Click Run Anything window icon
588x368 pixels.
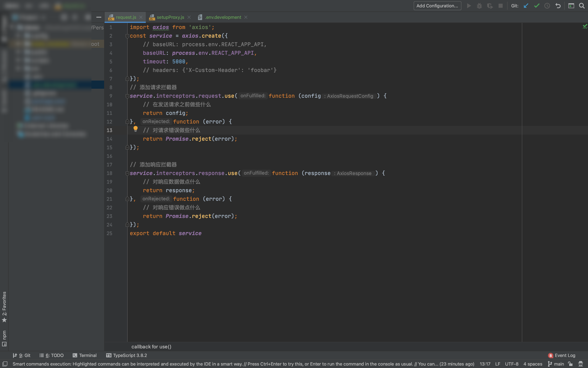pos(571,6)
